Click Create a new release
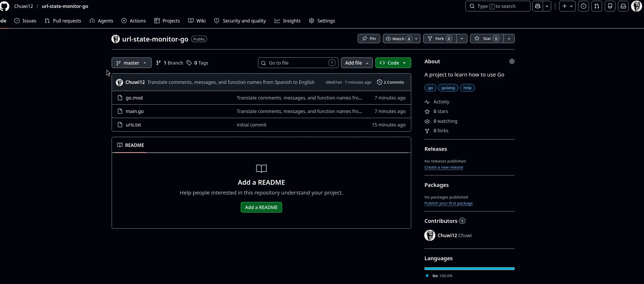The height and width of the screenshot is (284, 644). pos(444,167)
